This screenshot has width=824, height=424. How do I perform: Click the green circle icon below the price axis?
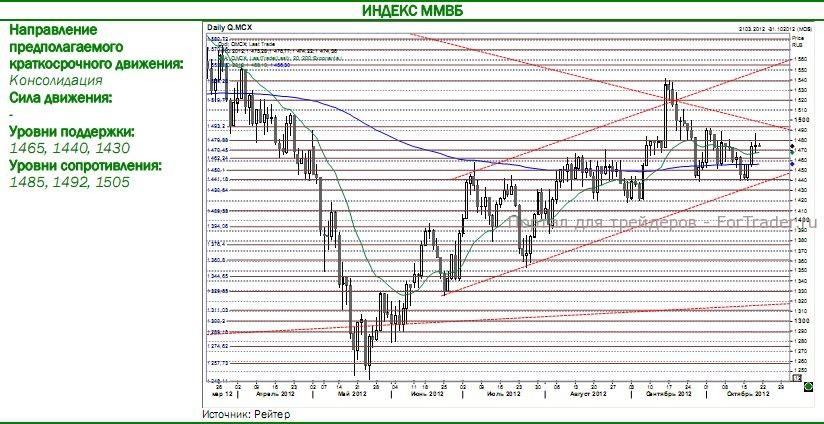pyautogui.click(x=808, y=388)
